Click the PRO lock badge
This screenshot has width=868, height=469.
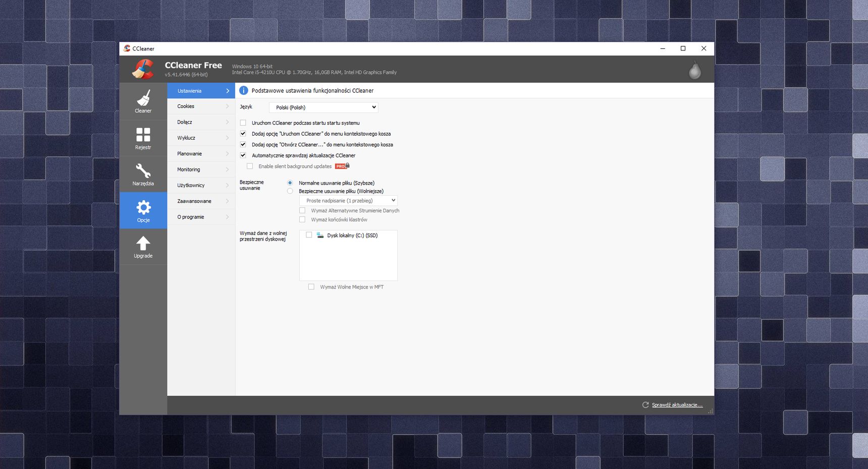click(x=342, y=166)
